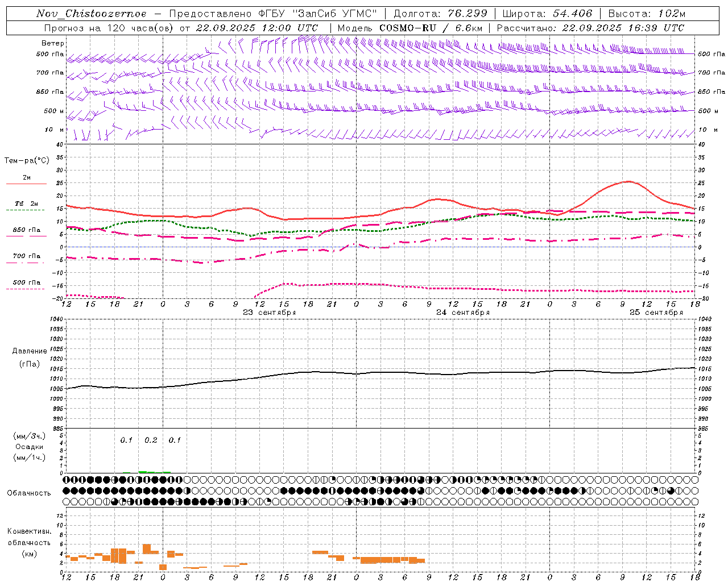Click the Высота: 102м field
728x582 pixels.
pyautogui.click(x=647, y=14)
